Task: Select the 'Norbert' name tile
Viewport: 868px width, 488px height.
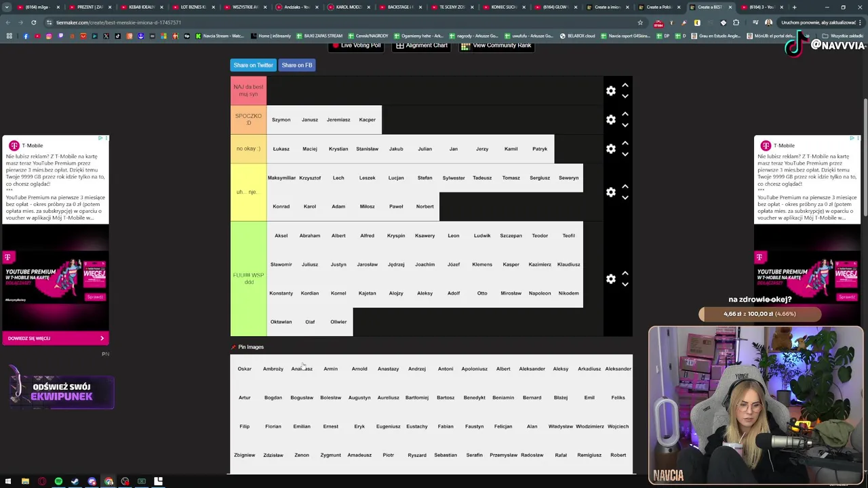Action: click(425, 207)
